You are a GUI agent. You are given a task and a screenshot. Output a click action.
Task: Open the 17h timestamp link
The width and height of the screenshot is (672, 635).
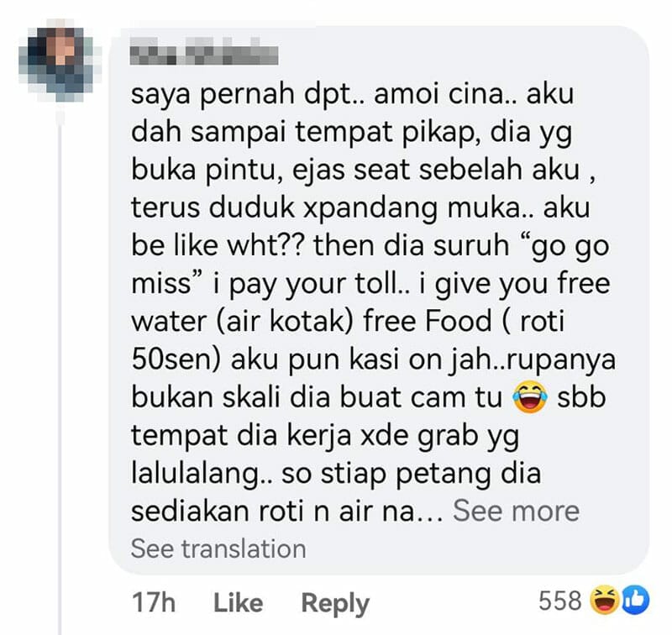click(154, 602)
